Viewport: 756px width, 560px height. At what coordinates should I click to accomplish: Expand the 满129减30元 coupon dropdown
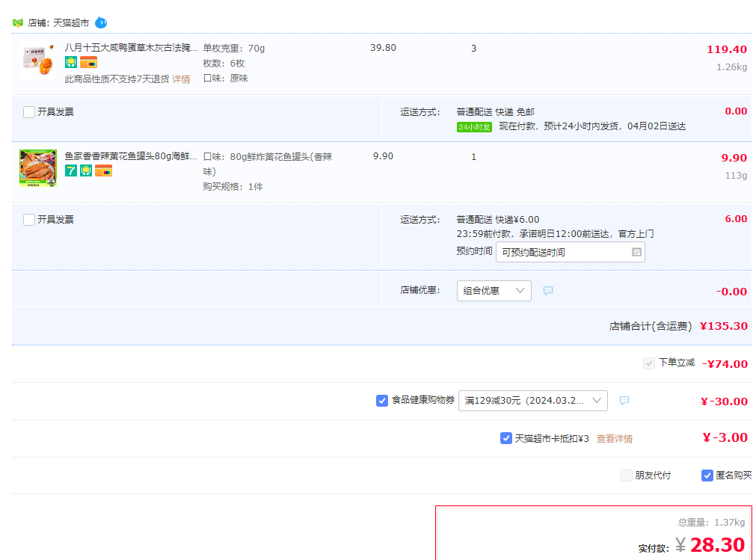532,401
